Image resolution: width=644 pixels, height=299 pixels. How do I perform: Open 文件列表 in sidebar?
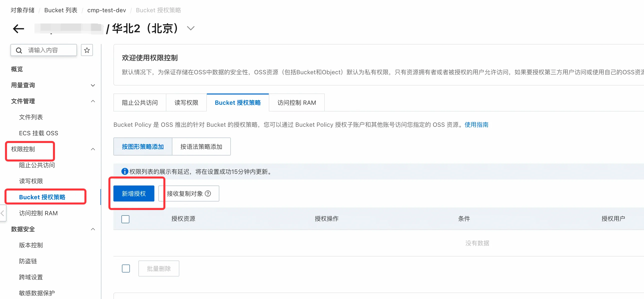point(31,117)
